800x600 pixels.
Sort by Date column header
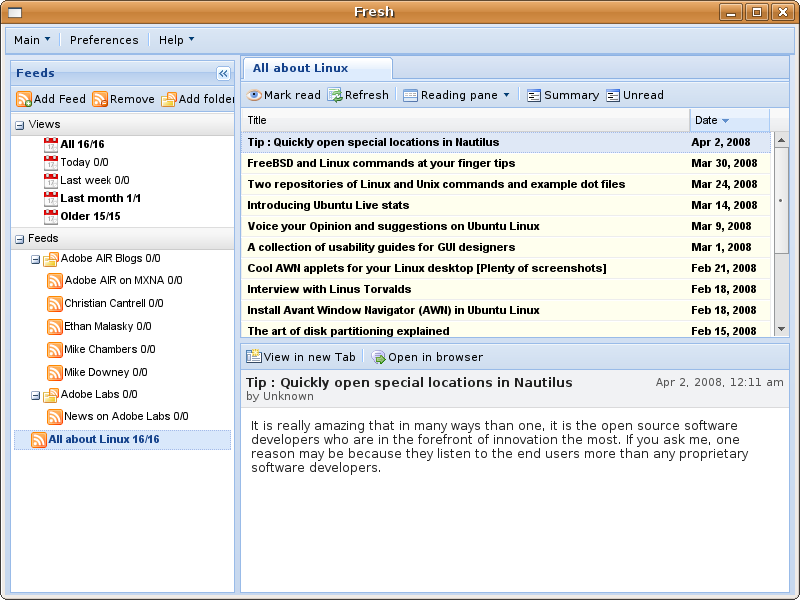730,120
